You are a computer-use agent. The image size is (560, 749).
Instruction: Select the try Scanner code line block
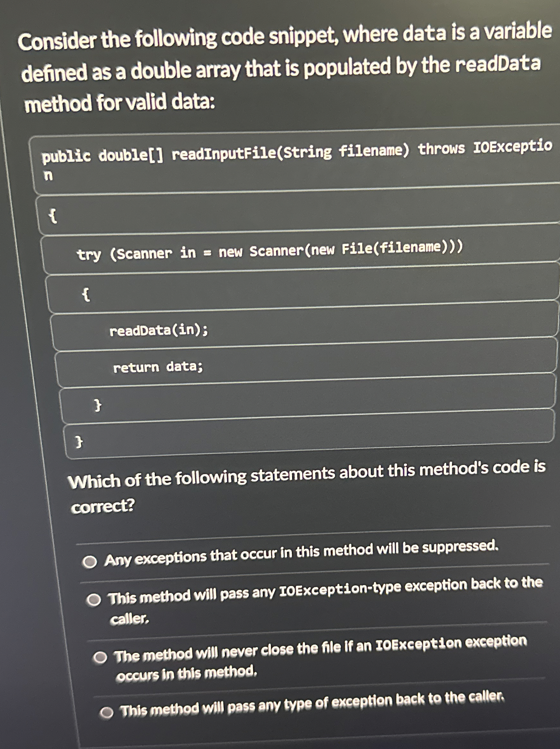click(271, 252)
